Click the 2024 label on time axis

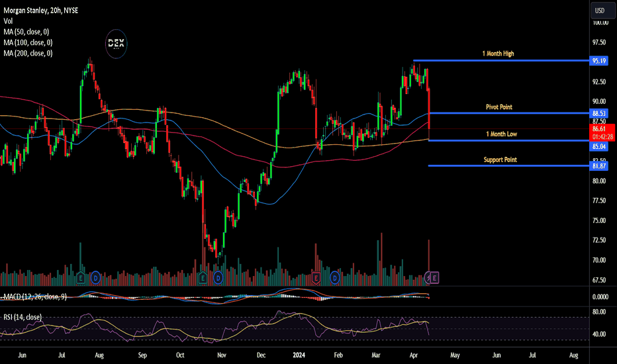(299, 355)
